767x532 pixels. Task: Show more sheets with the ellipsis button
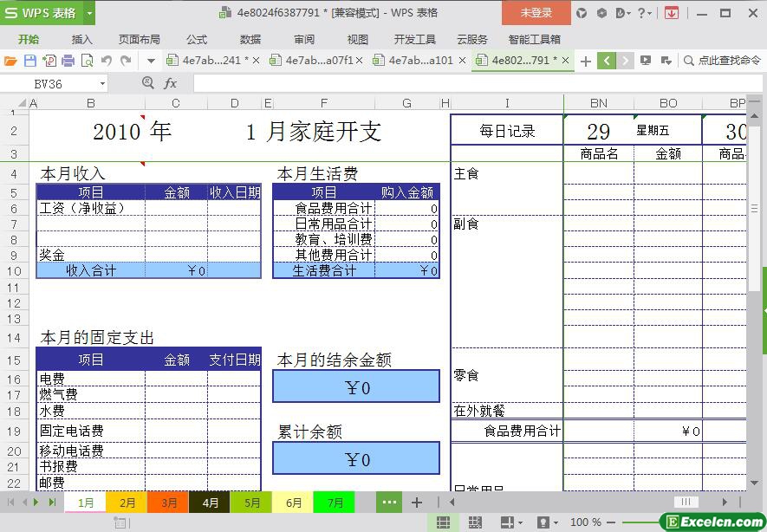389,503
